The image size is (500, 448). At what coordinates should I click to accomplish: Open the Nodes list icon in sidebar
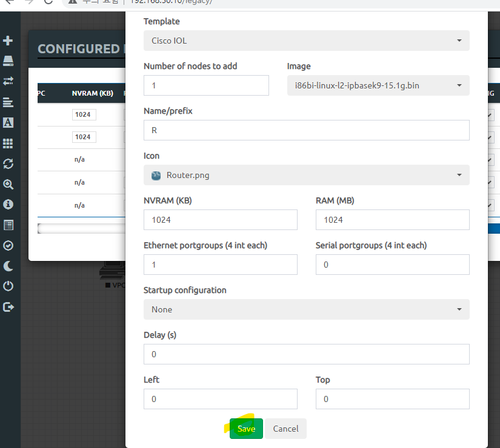(x=8, y=61)
